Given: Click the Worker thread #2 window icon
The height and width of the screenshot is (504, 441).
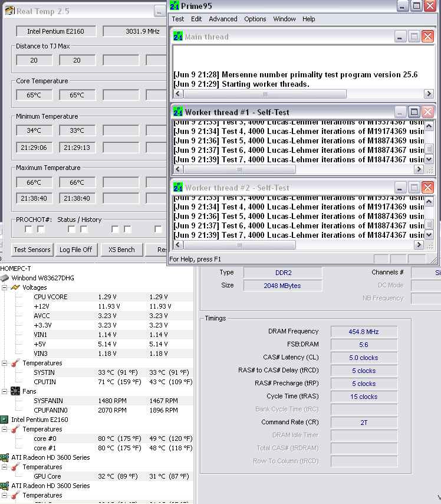Looking at the screenshot, I should tap(178, 187).
